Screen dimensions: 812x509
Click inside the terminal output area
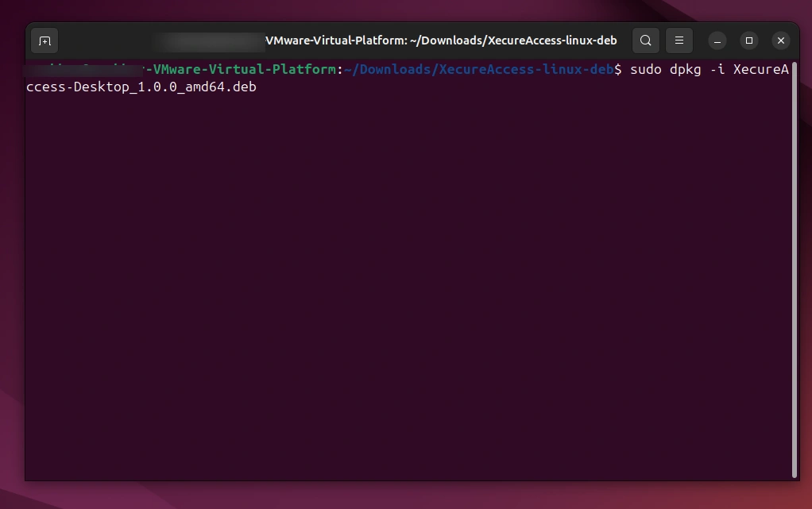coord(397,278)
